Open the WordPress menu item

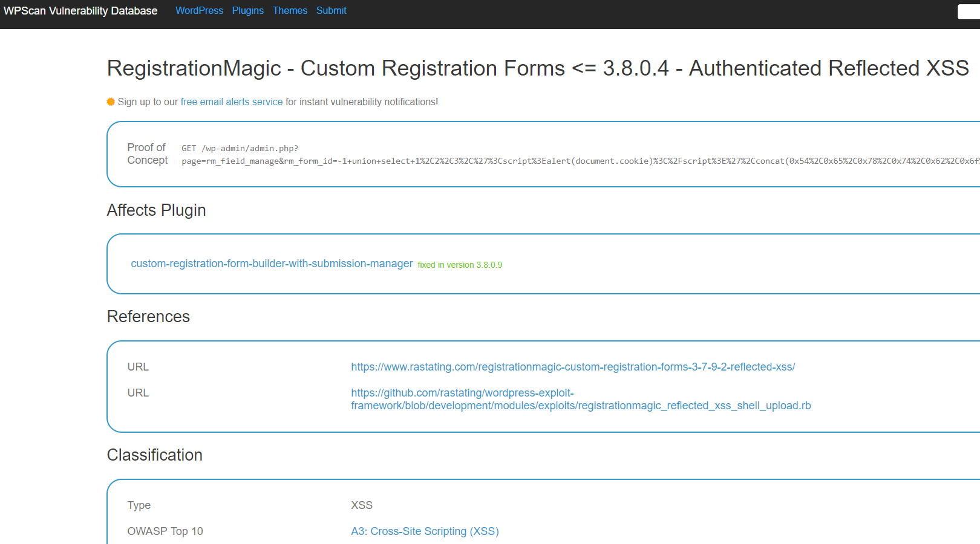[199, 11]
